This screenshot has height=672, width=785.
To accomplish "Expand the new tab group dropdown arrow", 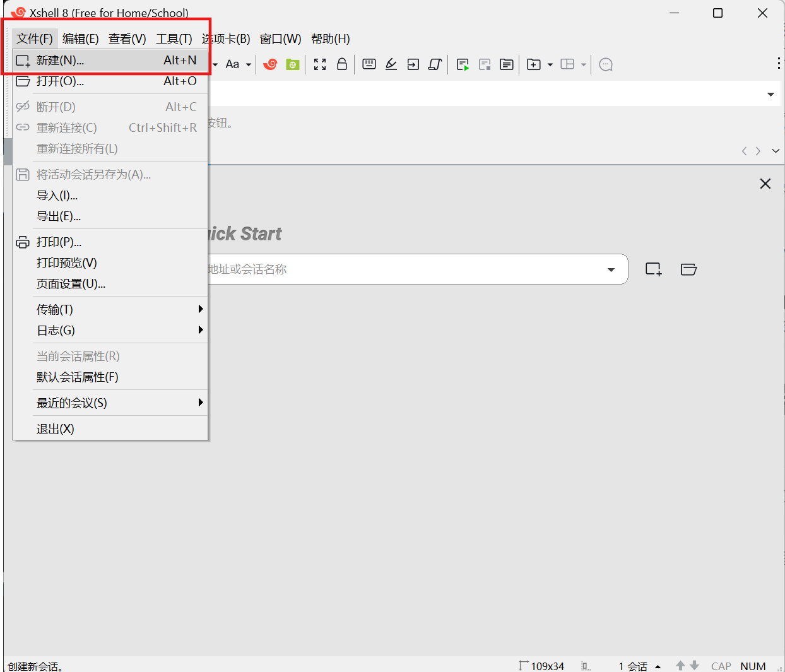I will (x=550, y=64).
